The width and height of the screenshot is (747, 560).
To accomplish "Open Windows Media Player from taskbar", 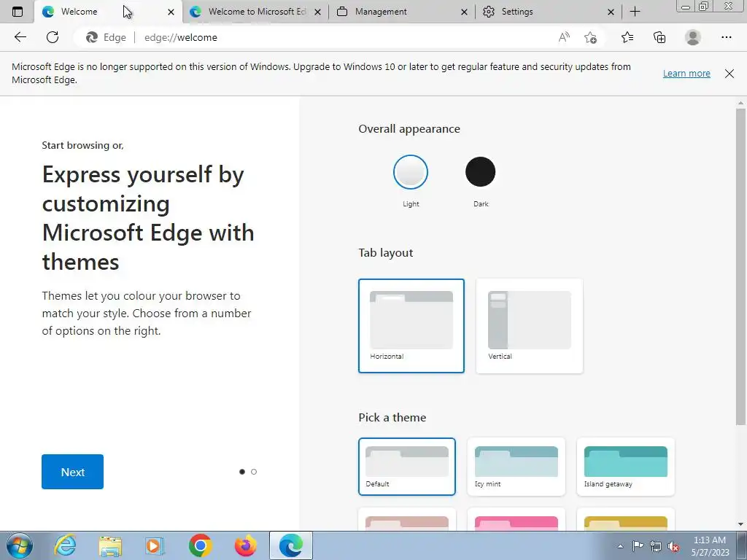I will click(x=155, y=545).
